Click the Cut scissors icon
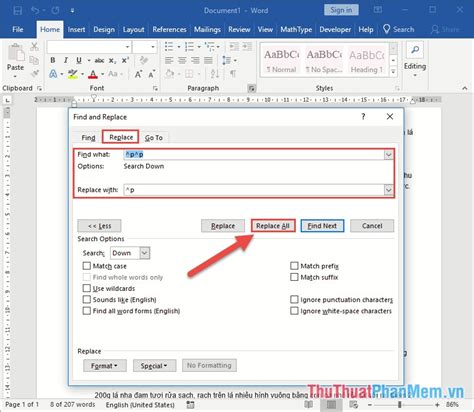This screenshot has height=412, width=474. pos(34,47)
